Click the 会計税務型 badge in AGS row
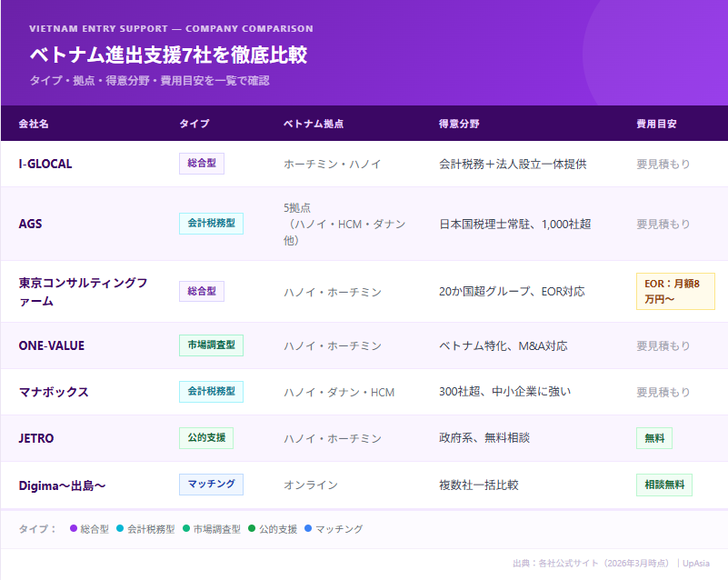Viewport: 728px width, 580px height. tap(211, 224)
